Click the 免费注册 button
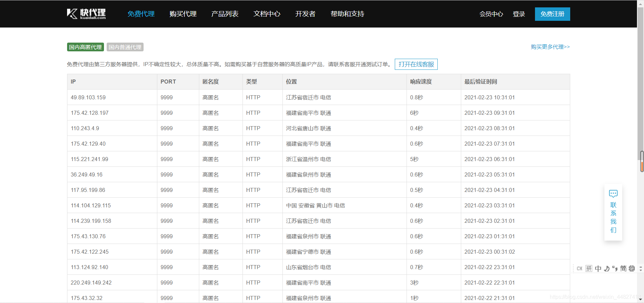Screen dimensions: 644x303 pyautogui.click(x=552, y=14)
